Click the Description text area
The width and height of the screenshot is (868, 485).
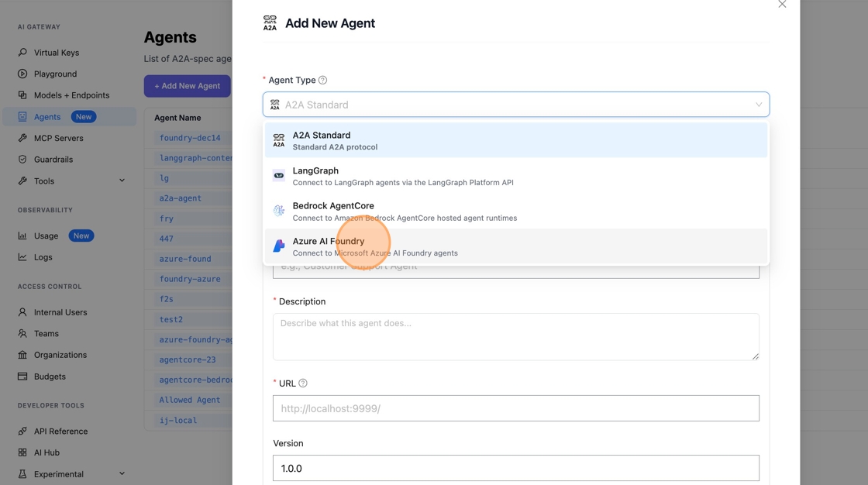pos(516,336)
